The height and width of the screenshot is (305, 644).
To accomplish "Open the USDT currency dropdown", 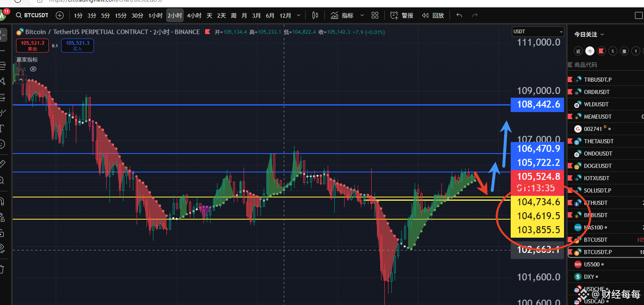I will (538, 32).
